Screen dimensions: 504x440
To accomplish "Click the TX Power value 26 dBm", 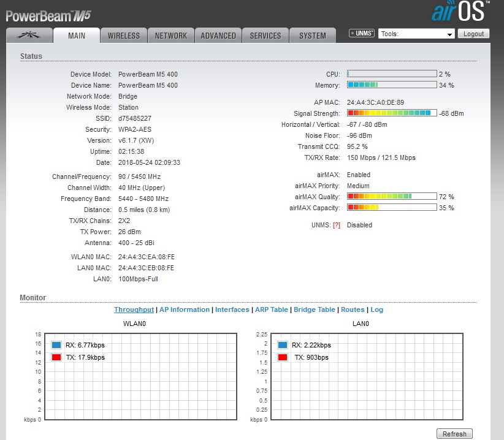I will [129, 232].
